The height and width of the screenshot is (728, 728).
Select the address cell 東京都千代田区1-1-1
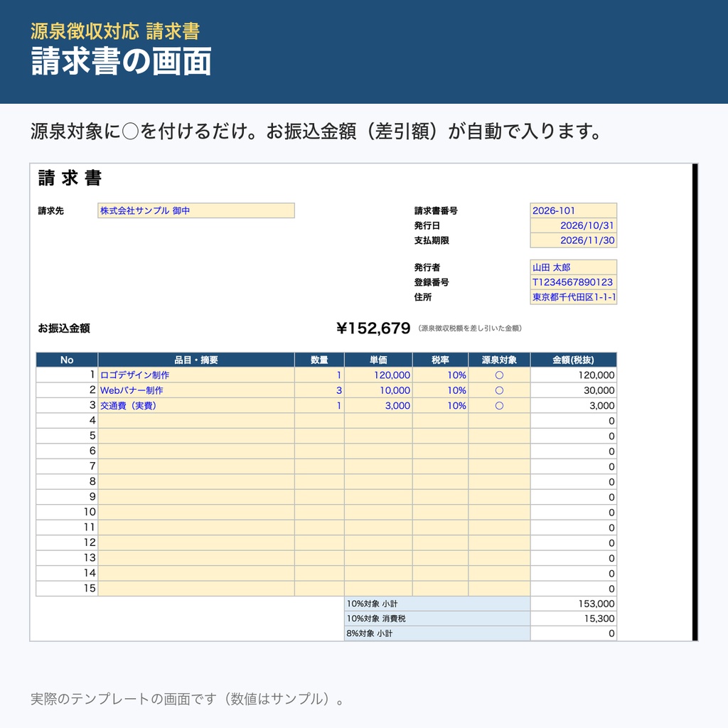[574, 296]
